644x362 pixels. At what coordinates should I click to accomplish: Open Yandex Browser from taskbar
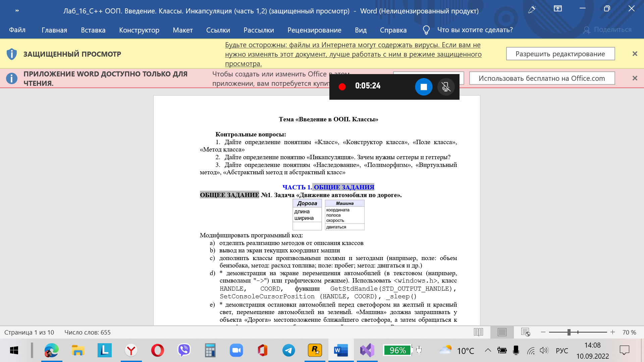tap(131, 351)
